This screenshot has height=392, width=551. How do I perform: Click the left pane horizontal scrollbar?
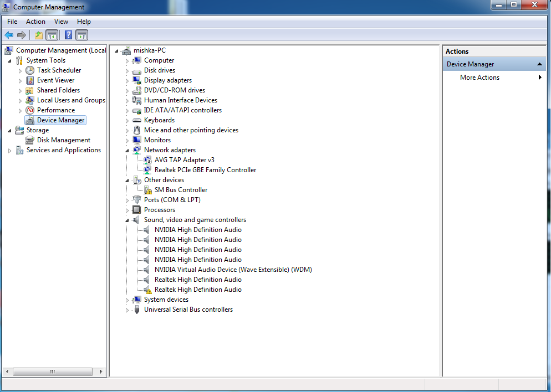point(53,372)
